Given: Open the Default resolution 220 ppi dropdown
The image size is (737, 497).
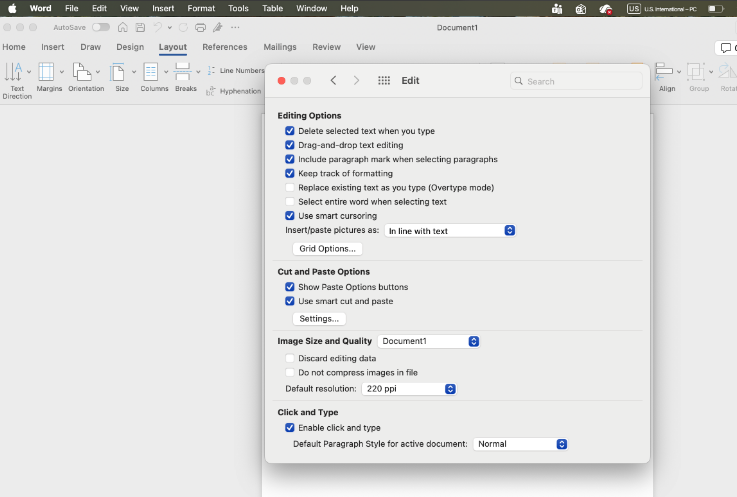Looking at the screenshot, I should 409,389.
